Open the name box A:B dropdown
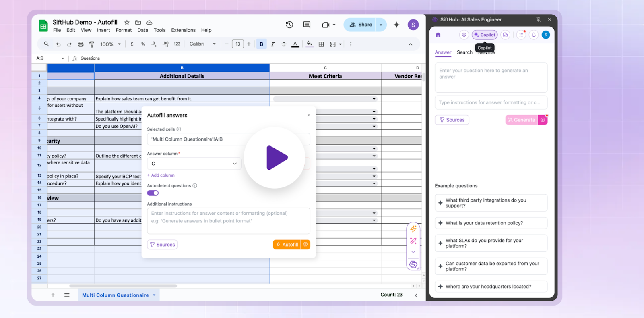Image resolution: width=644 pixels, height=318 pixels. coord(63,58)
